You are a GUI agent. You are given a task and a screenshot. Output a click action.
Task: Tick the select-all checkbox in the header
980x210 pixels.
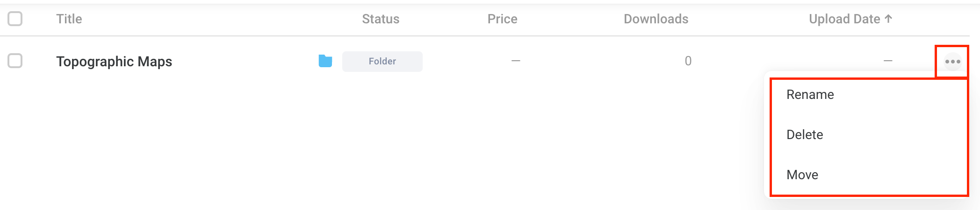(x=15, y=19)
